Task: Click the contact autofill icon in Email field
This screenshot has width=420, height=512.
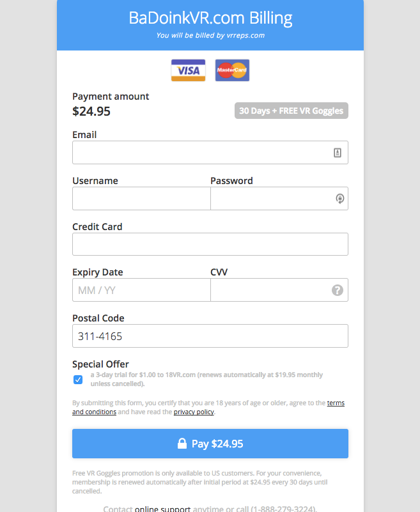Action: click(338, 153)
